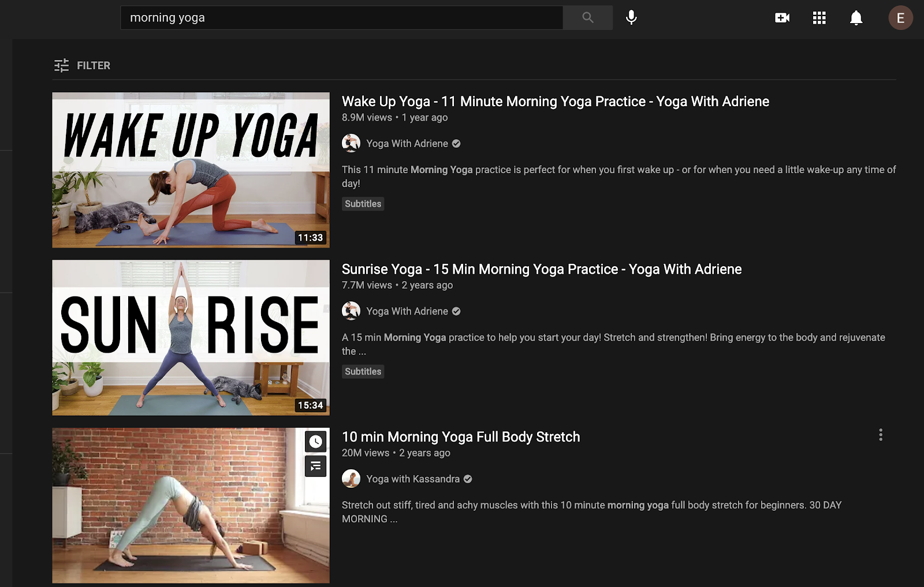The image size is (924, 587).
Task: Open the Sunrise Yoga video thumbnail
Action: click(x=191, y=338)
